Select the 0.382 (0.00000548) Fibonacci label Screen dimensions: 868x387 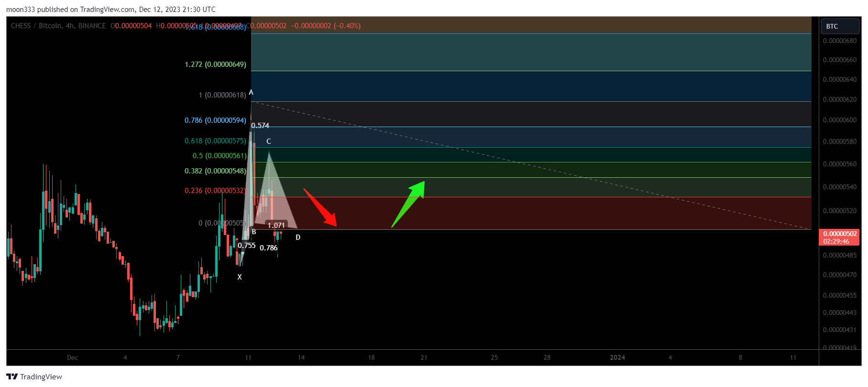215,171
